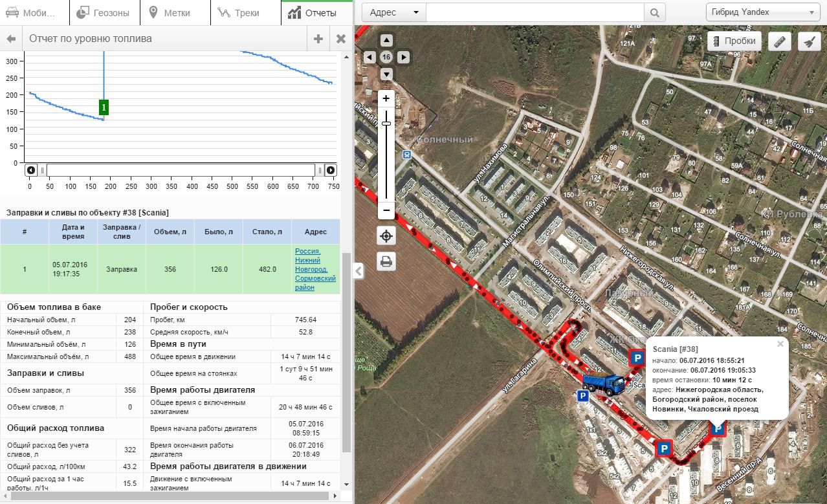Open the Адрес search type dropdown
The width and height of the screenshot is (827, 504).
[x=393, y=12]
